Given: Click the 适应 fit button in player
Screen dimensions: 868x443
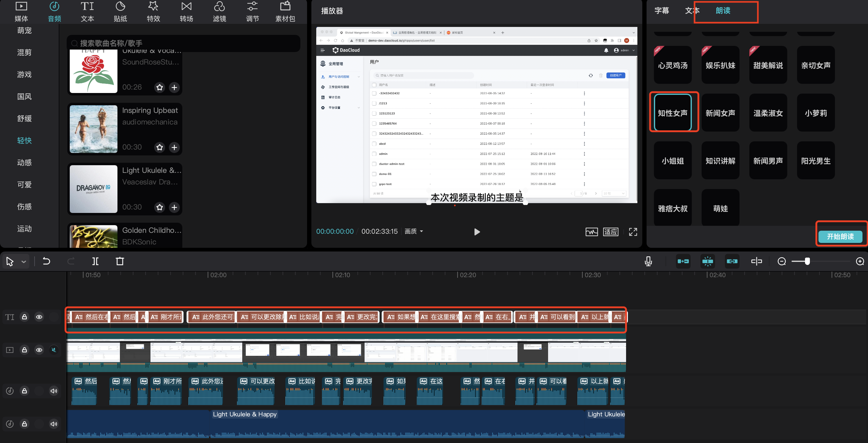Looking at the screenshot, I should 610,232.
